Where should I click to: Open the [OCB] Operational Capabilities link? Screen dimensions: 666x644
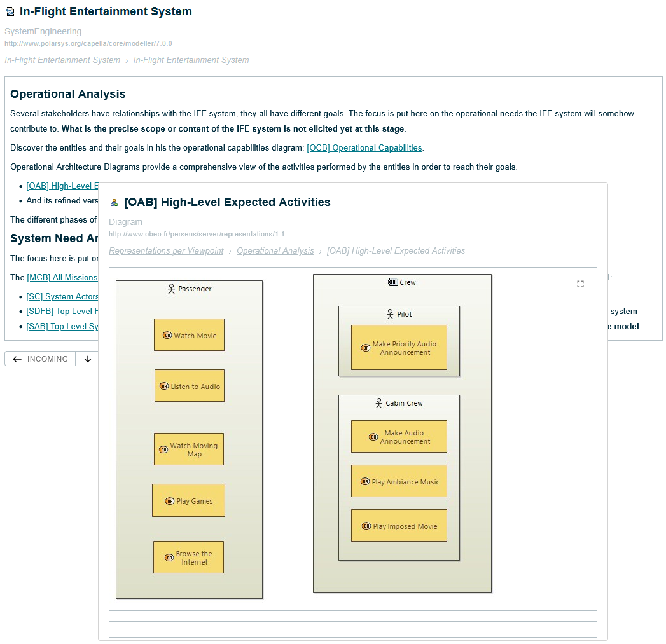tap(364, 147)
